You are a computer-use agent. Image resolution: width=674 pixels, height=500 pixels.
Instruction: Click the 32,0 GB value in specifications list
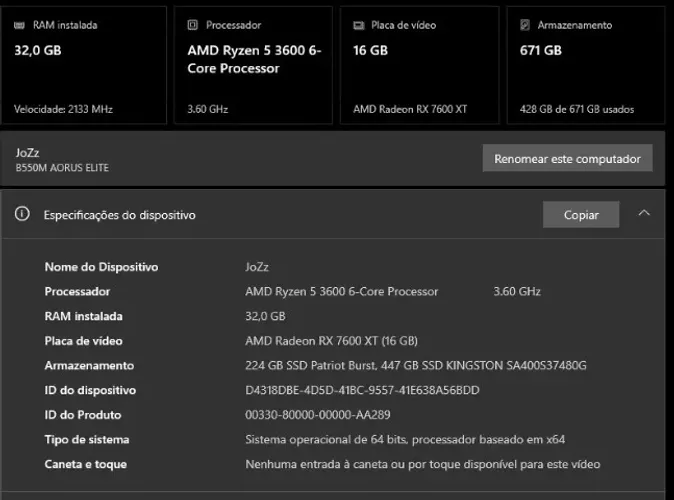(265, 316)
